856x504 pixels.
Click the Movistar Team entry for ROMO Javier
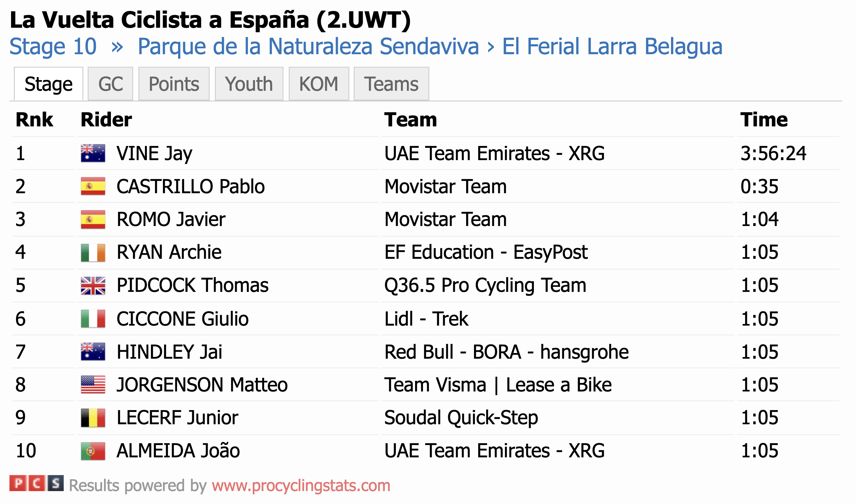(x=445, y=219)
